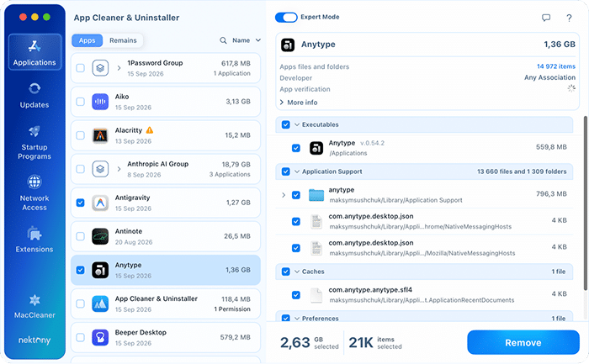This screenshot has height=364, width=589.
Task: Open help via question mark icon
Action: 569,18
